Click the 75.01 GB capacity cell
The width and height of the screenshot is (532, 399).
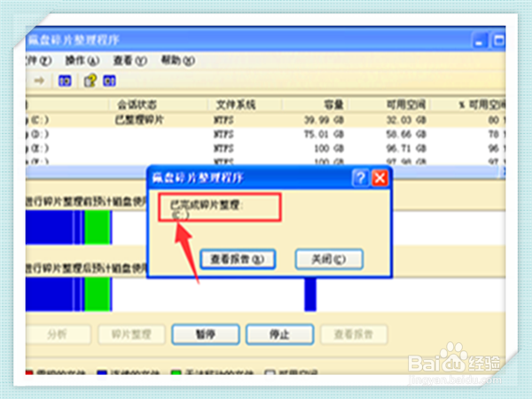[x=324, y=135]
